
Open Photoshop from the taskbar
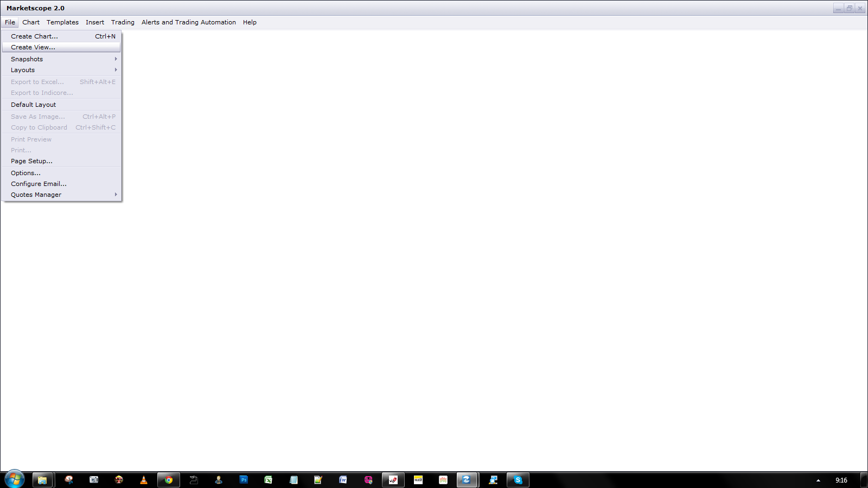[x=244, y=480]
